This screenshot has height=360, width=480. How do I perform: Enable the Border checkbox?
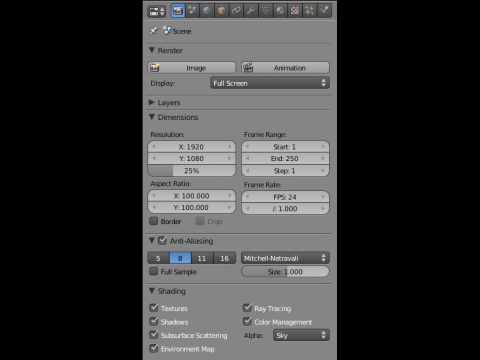pos(153,221)
